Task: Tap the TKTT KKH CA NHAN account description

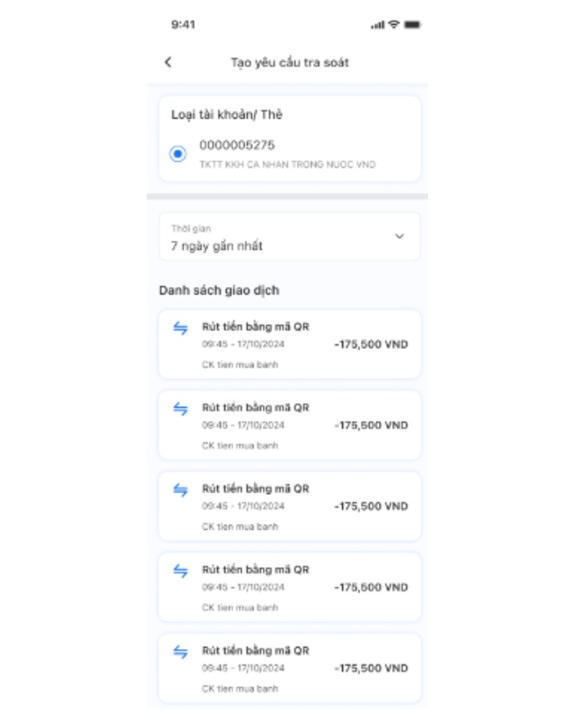Action: (287, 164)
